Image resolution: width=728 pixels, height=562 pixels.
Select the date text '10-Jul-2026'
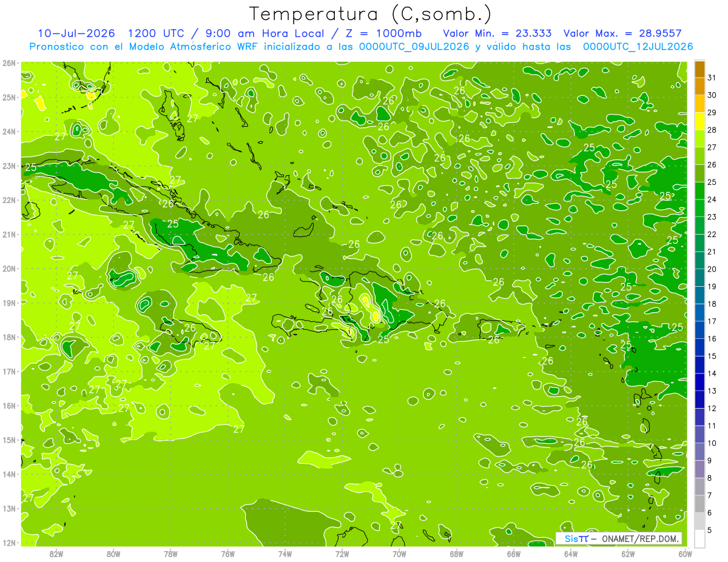[x=78, y=33]
